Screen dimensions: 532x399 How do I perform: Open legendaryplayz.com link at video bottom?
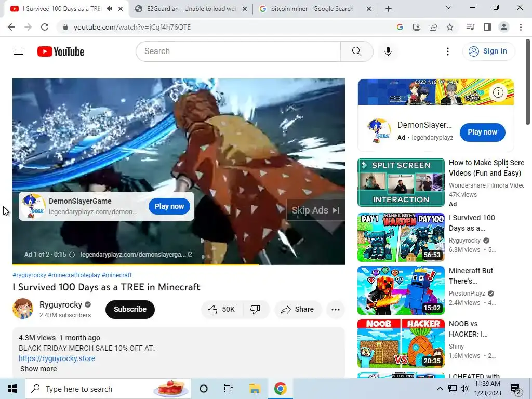tap(137, 255)
